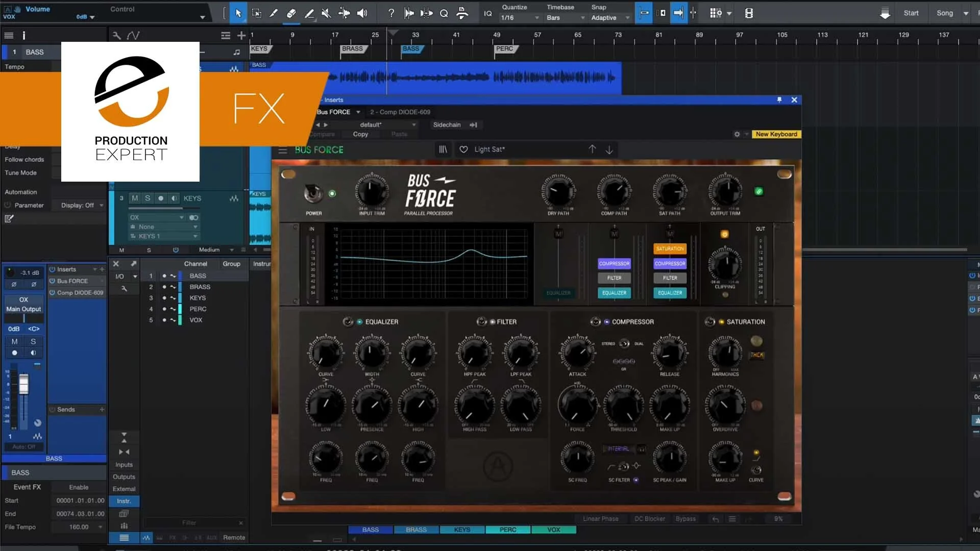This screenshot has height=551, width=980.
Task: Favorite the Light Sat preset with the heart
Action: point(463,149)
